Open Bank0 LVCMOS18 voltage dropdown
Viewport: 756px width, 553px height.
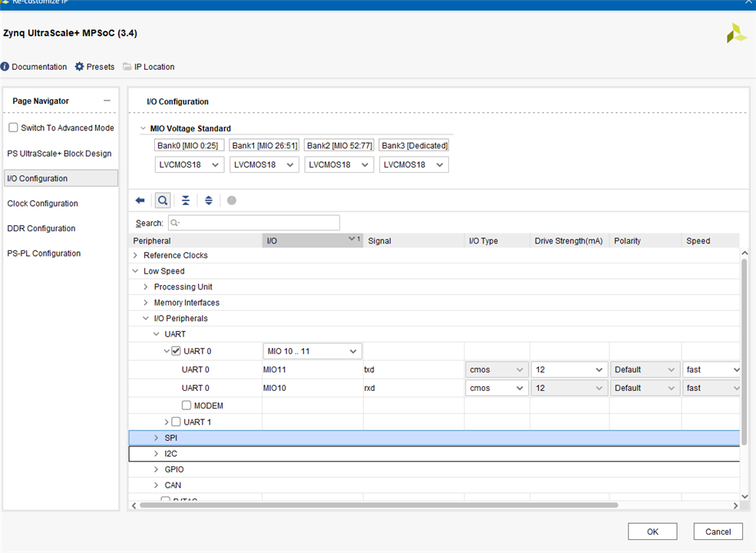coord(188,164)
